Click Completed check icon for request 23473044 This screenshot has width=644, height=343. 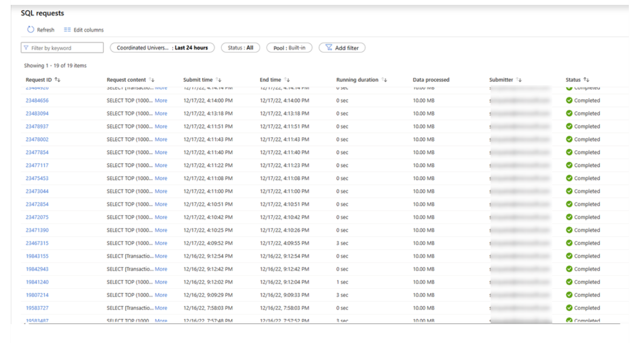pos(570,191)
